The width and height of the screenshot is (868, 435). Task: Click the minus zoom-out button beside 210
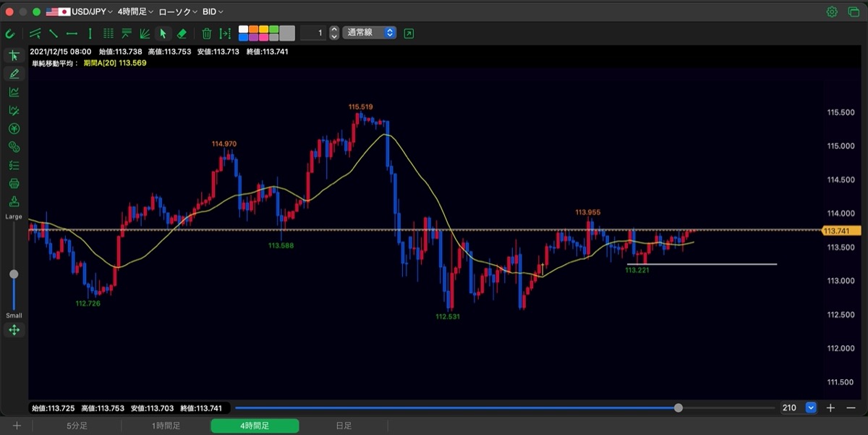point(851,407)
